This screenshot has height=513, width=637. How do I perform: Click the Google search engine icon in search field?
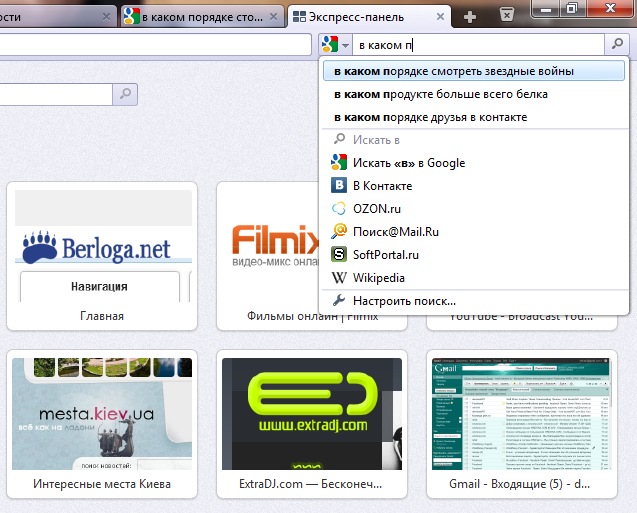coord(330,44)
